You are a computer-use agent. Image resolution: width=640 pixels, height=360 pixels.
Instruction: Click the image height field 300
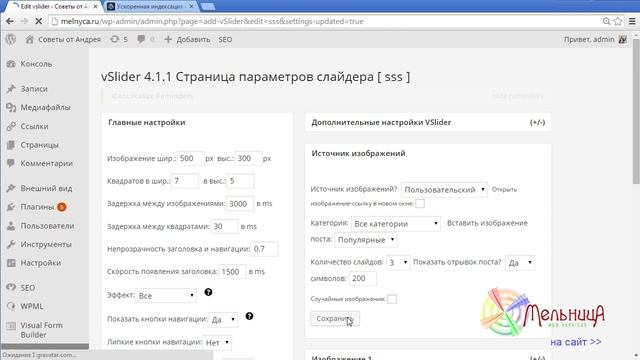[x=248, y=158]
